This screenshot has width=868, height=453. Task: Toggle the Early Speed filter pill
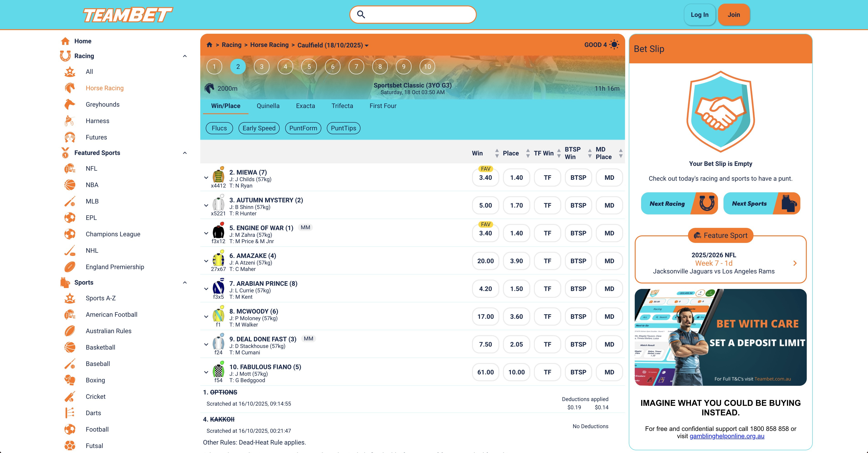pyautogui.click(x=259, y=128)
